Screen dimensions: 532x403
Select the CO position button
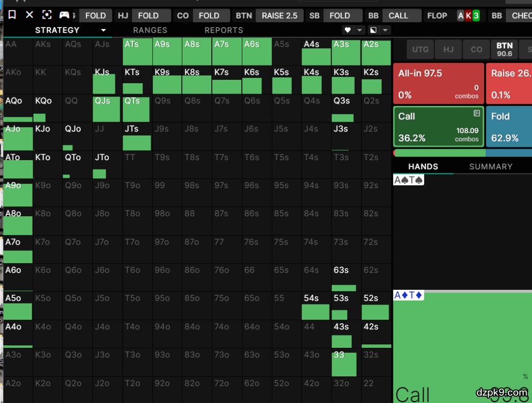point(476,49)
